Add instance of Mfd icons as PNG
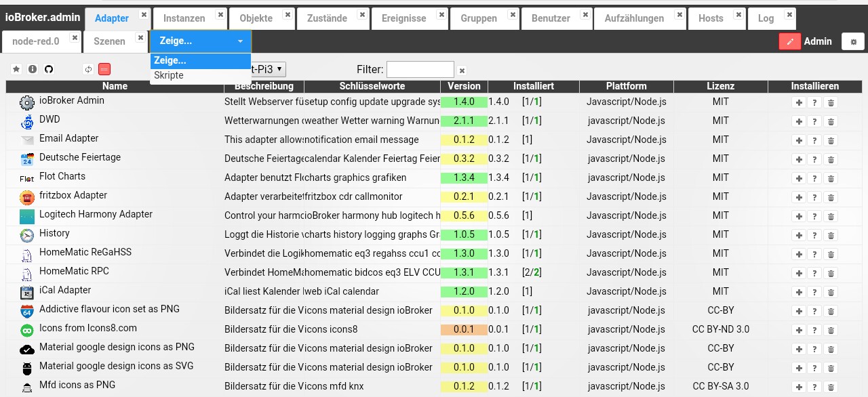The image size is (868, 397). (799, 387)
